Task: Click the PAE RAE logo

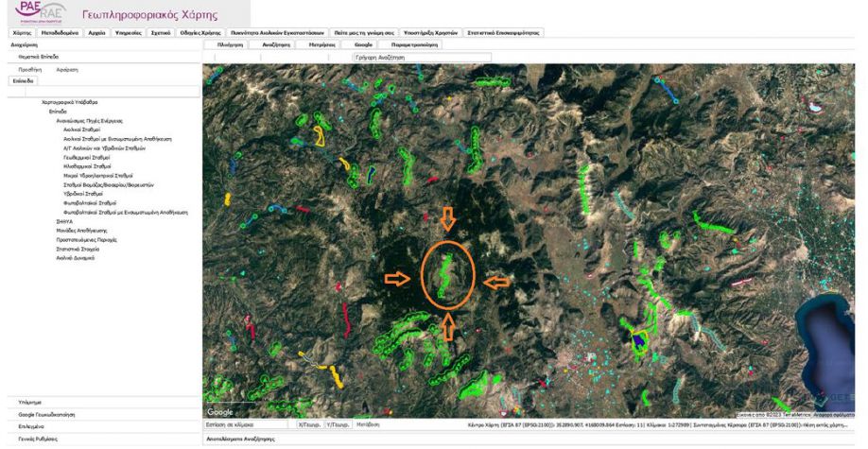Action: tap(40, 11)
